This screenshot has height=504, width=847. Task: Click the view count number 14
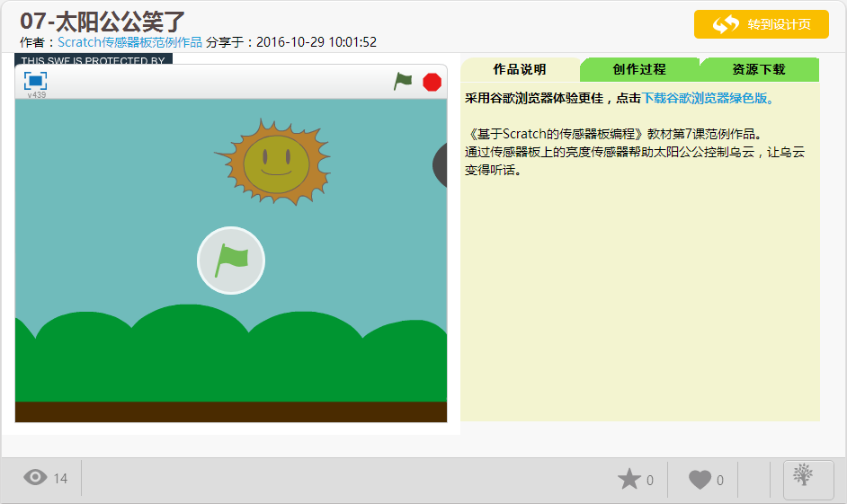pos(60,479)
